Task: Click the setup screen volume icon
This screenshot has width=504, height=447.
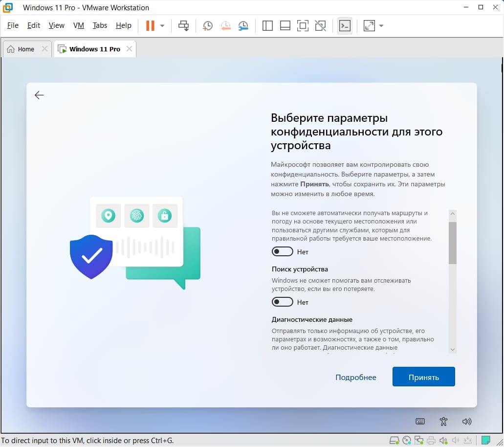Action: pos(467,422)
